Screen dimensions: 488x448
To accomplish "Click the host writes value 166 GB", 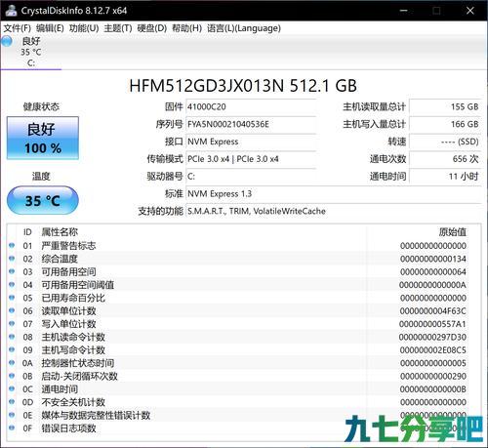I will [445, 124].
